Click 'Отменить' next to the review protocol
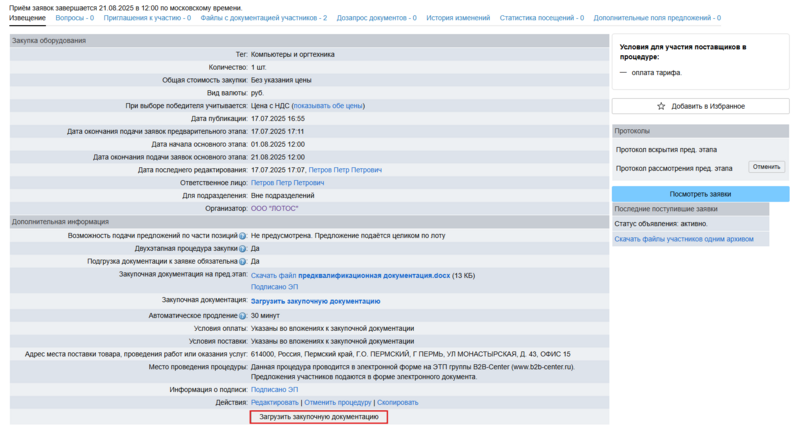 [x=765, y=167]
